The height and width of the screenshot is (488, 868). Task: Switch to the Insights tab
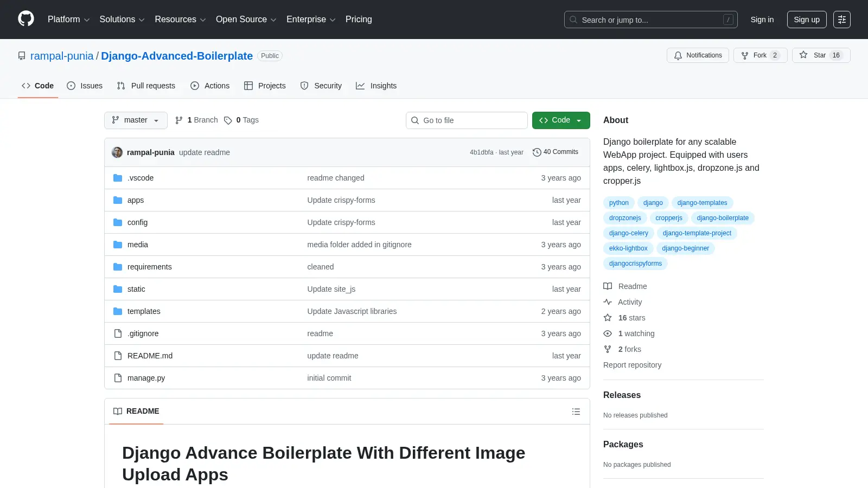pyautogui.click(x=376, y=86)
